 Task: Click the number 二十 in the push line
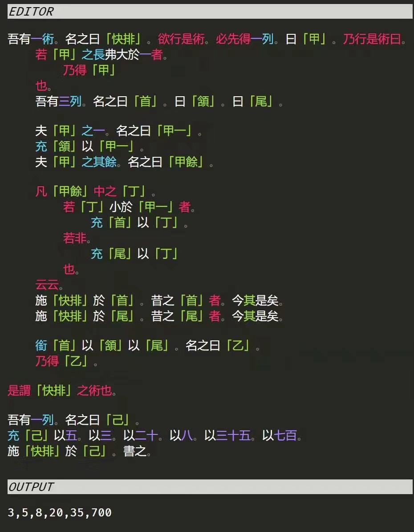(146, 435)
